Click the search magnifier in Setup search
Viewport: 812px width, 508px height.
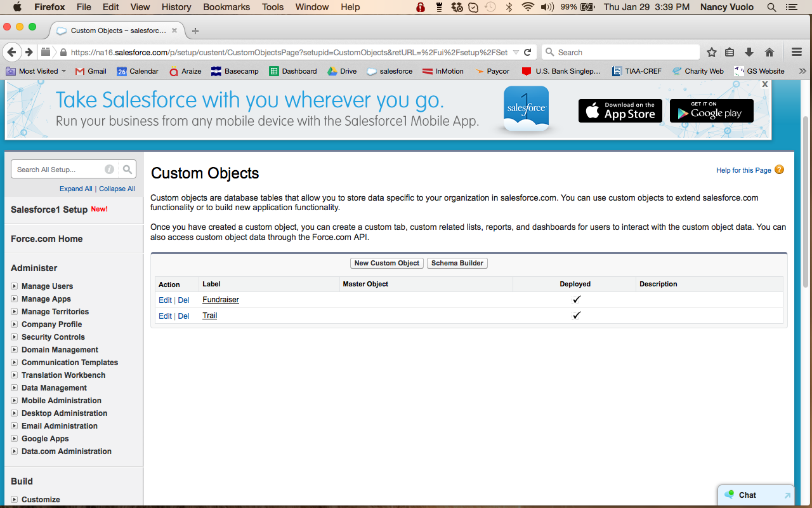(128, 170)
